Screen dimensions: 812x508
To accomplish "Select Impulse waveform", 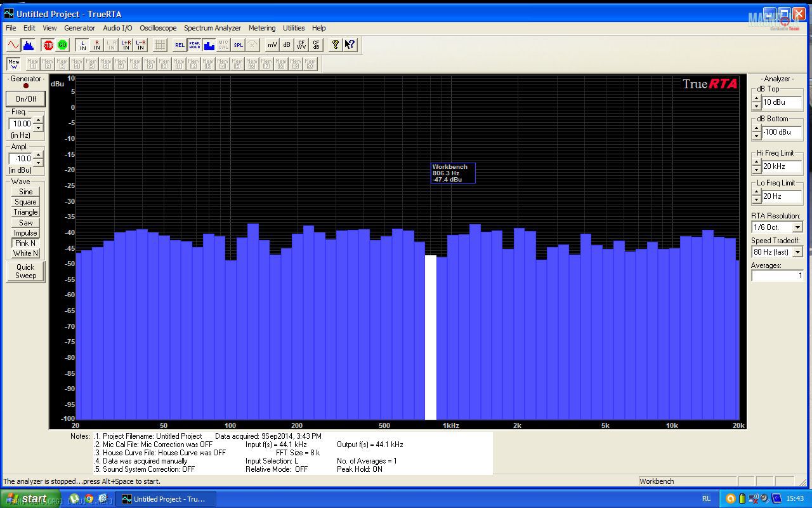I will point(26,233).
